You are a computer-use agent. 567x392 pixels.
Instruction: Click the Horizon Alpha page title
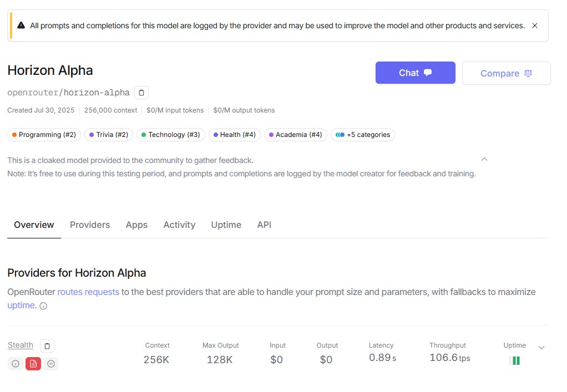point(50,70)
